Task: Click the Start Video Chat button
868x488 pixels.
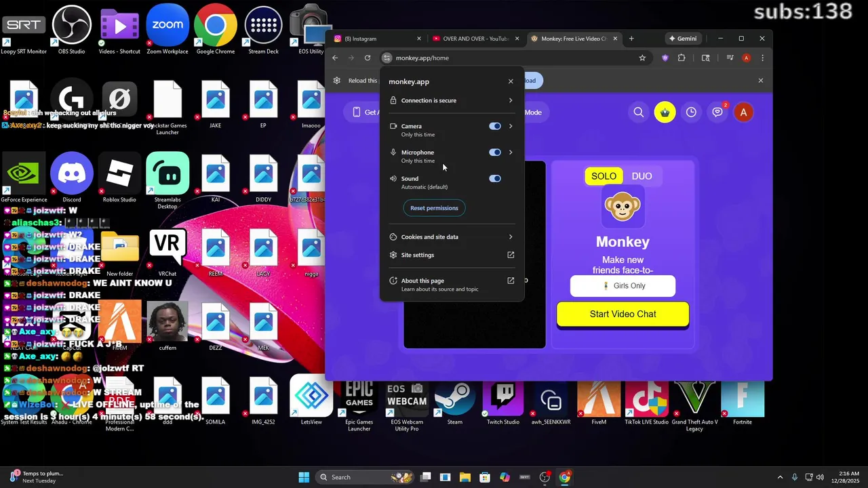Action: [x=623, y=314]
